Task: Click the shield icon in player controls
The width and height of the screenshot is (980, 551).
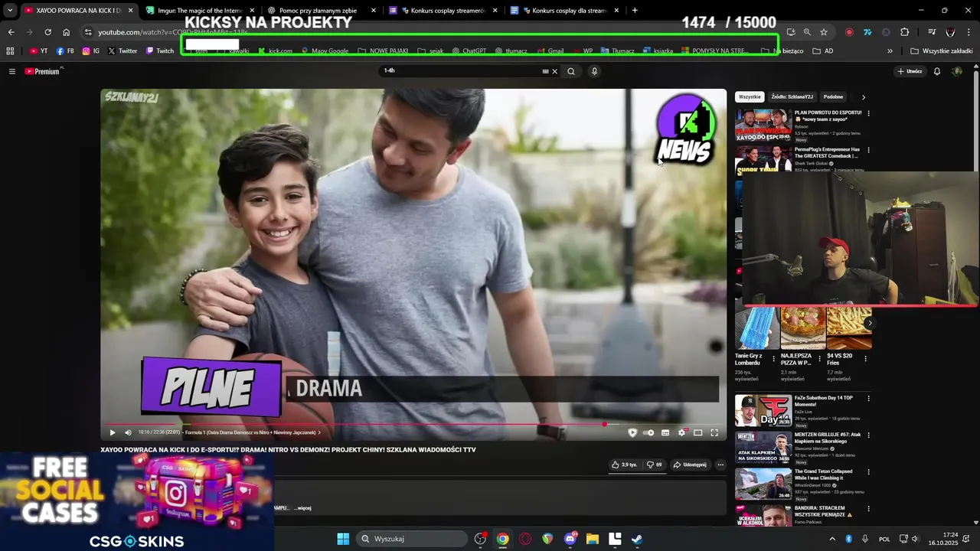Action: [632, 432]
